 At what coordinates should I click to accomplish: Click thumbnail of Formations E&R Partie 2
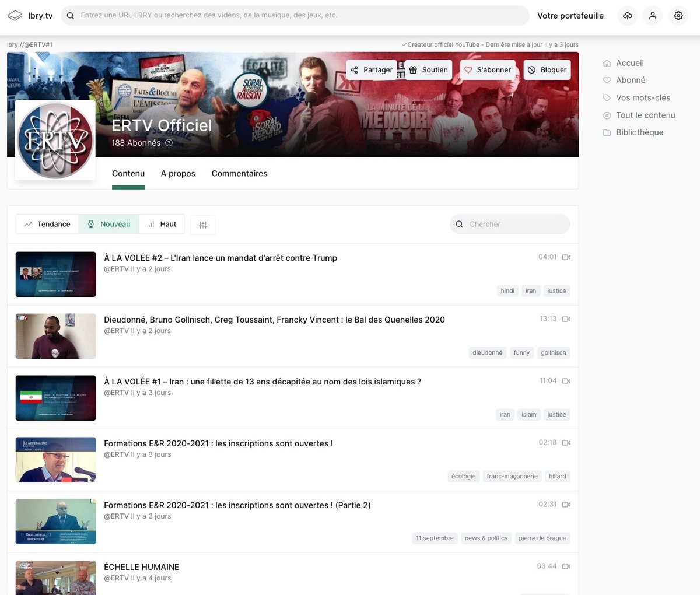pos(55,521)
